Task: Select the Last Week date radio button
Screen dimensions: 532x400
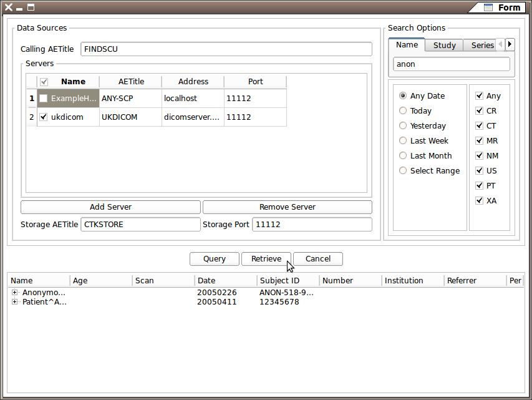Action: click(x=403, y=141)
